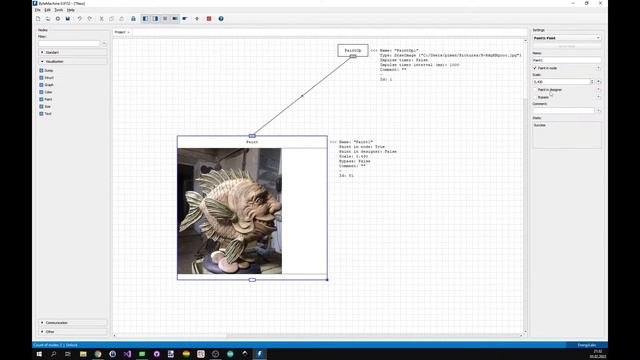Open help with the blue question icon
Viewport: 640px width, 360px height.
[221, 19]
